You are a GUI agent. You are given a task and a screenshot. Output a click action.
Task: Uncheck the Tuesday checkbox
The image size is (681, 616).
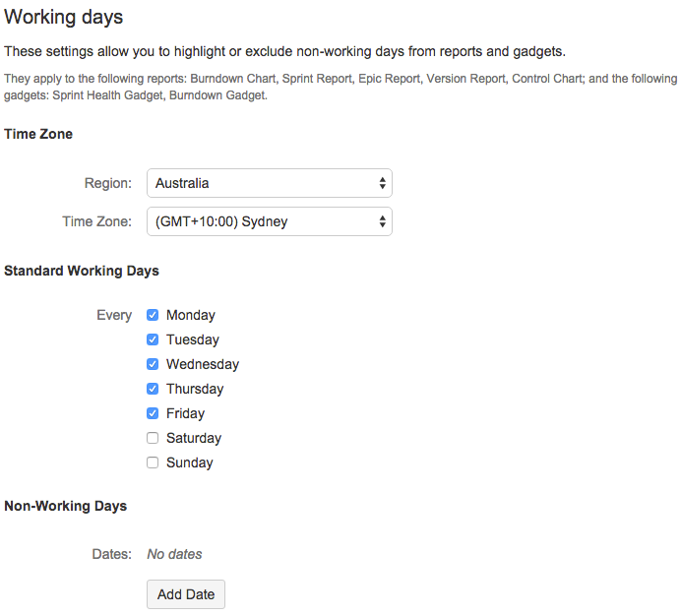tap(153, 339)
